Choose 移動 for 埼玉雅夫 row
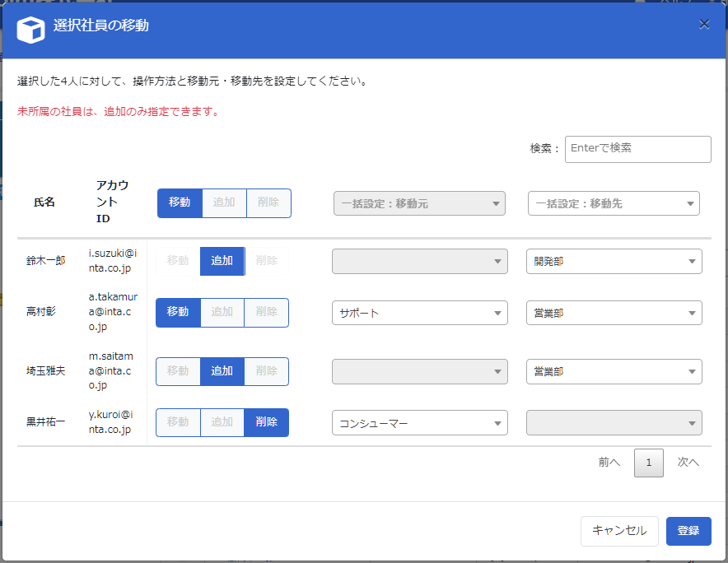The height and width of the screenshot is (563, 728). click(178, 371)
